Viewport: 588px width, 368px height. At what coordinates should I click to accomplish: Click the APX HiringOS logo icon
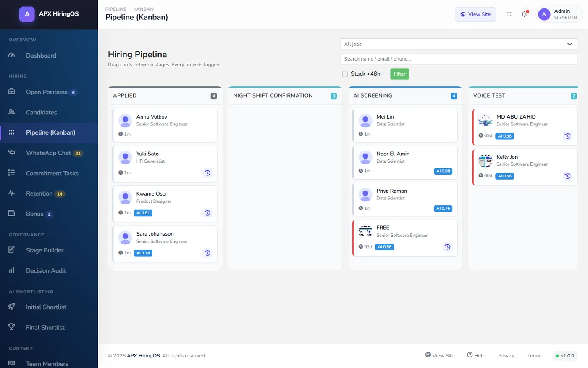[27, 14]
